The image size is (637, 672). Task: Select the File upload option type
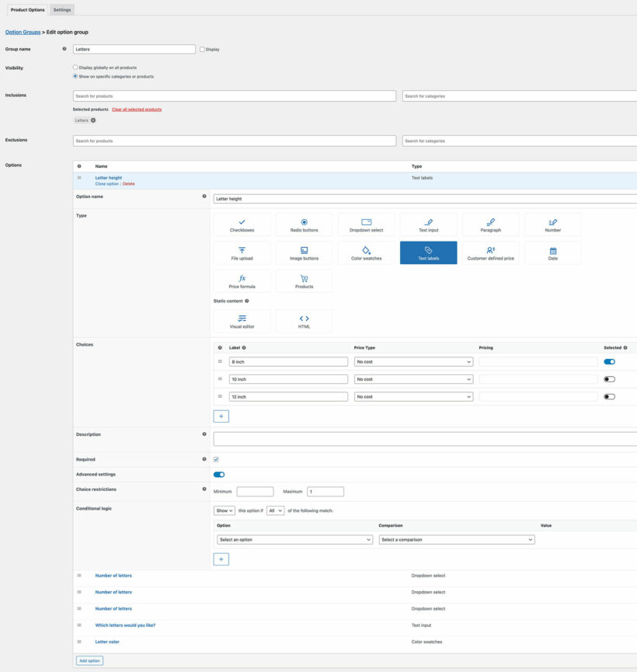tap(242, 252)
